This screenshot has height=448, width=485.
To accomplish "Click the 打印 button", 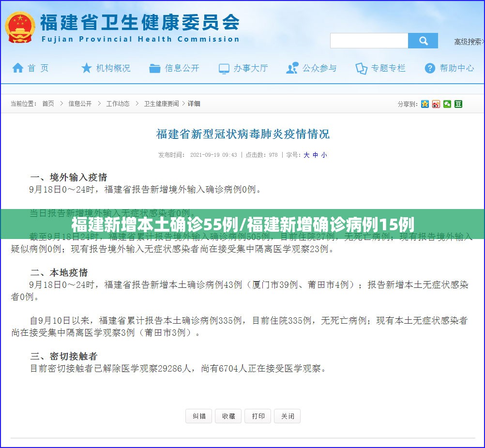I will (x=258, y=416).
